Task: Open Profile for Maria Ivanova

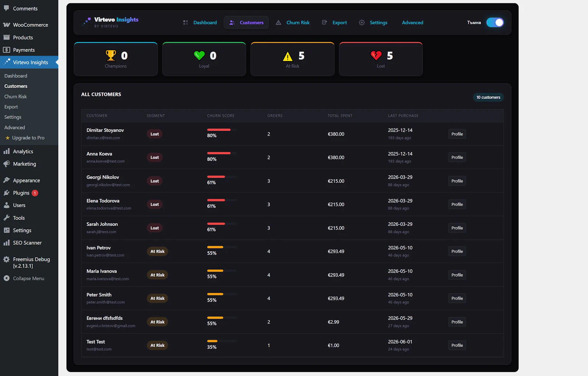Action: pyautogui.click(x=457, y=275)
